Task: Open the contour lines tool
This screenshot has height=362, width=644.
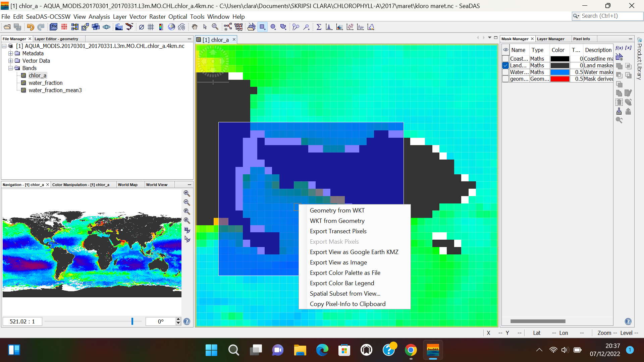Action: pos(182,27)
